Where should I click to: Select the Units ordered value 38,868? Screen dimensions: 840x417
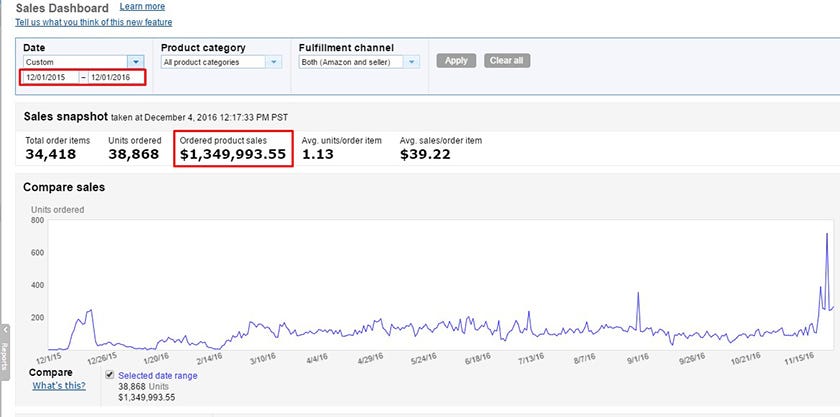[x=133, y=155]
